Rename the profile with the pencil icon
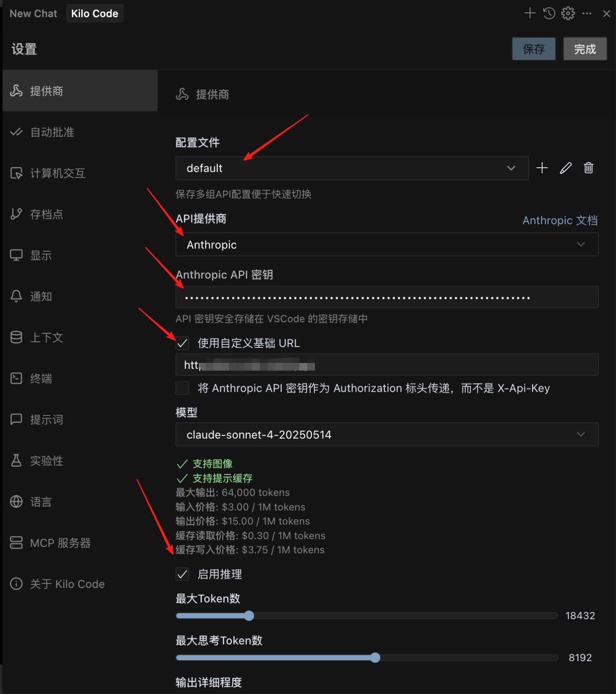 click(x=566, y=168)
